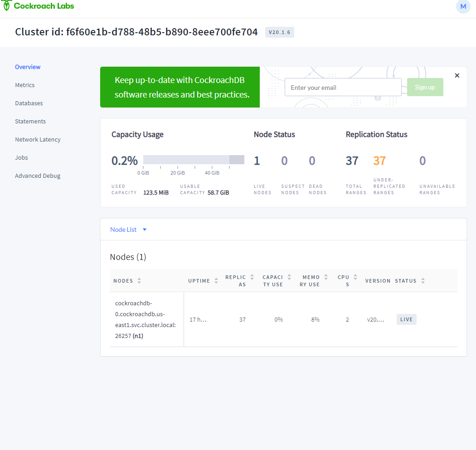Open the Jobs page
476x450 pixels.
click(21, 158)
